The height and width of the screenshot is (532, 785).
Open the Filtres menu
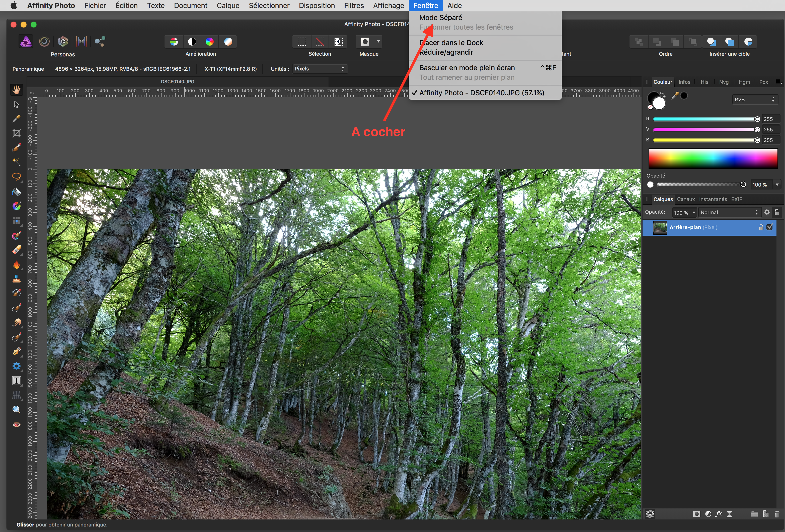click(354, 6)
